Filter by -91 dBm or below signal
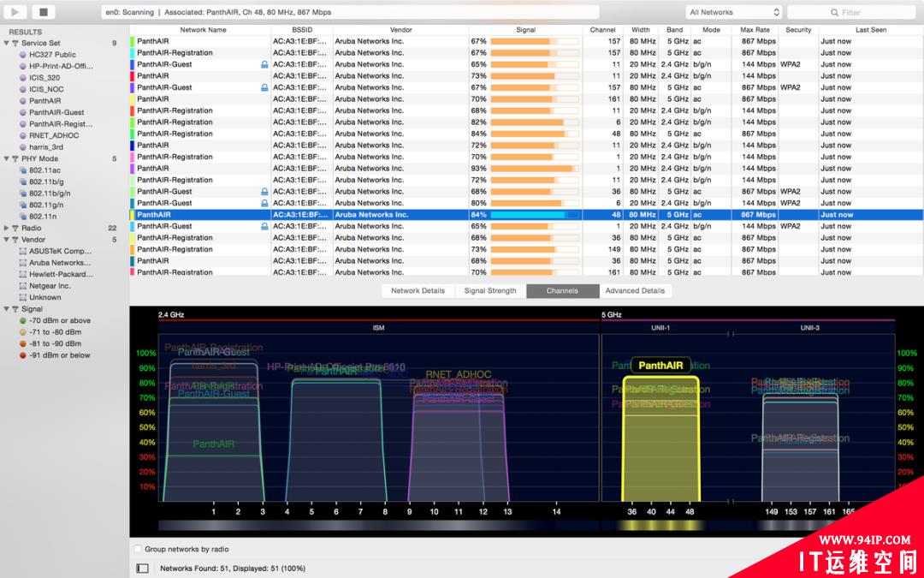Viewport: 924px width, 578px height. pos(60,355)
